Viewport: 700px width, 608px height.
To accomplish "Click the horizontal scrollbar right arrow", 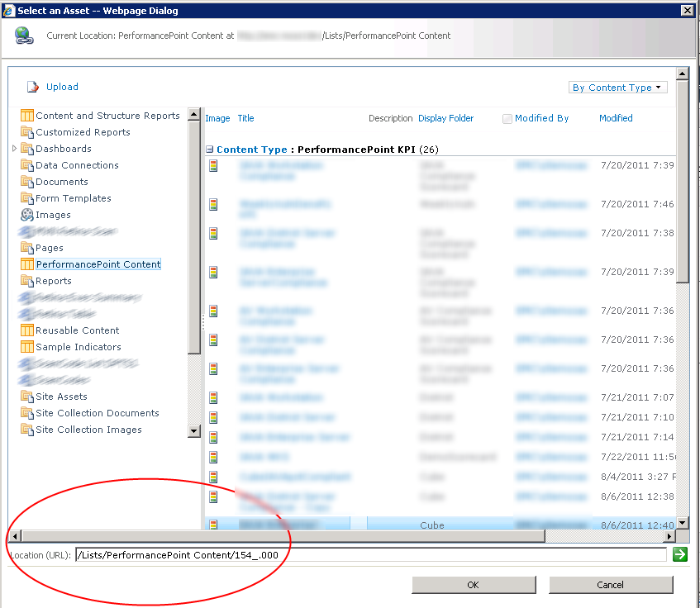I will pyautogui.click(x=669, y=536).
